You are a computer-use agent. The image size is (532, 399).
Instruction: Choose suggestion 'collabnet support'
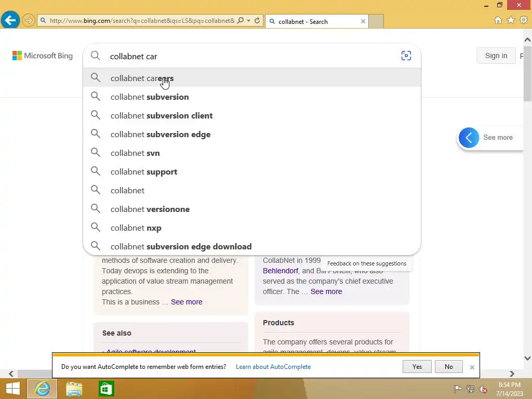click(x=252, y=171)
